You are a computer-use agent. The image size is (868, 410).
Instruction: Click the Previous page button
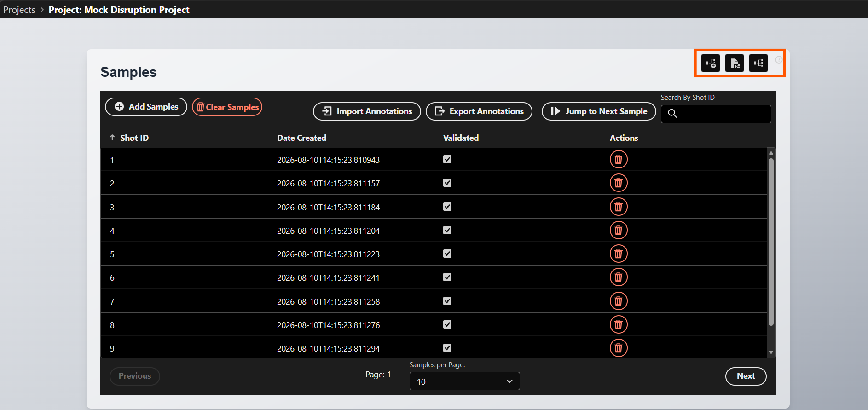[135, 376]
